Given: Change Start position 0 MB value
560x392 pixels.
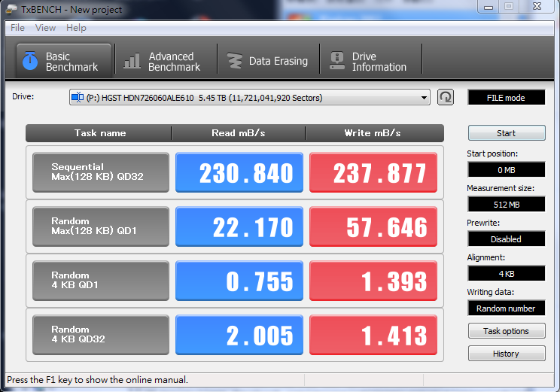Looking at the screenshot, I should [507, 169].
